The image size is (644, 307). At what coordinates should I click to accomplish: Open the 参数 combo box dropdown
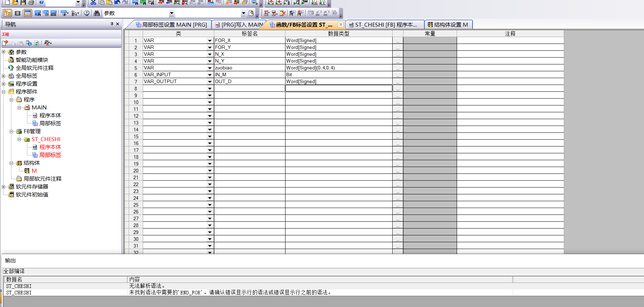172,14
